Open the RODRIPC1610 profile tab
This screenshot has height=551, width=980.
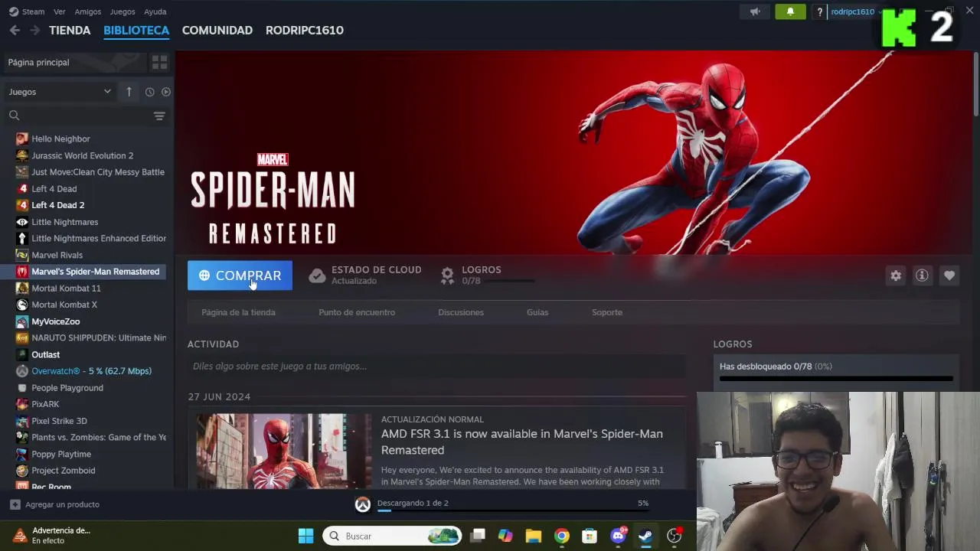tap(305, 30)
